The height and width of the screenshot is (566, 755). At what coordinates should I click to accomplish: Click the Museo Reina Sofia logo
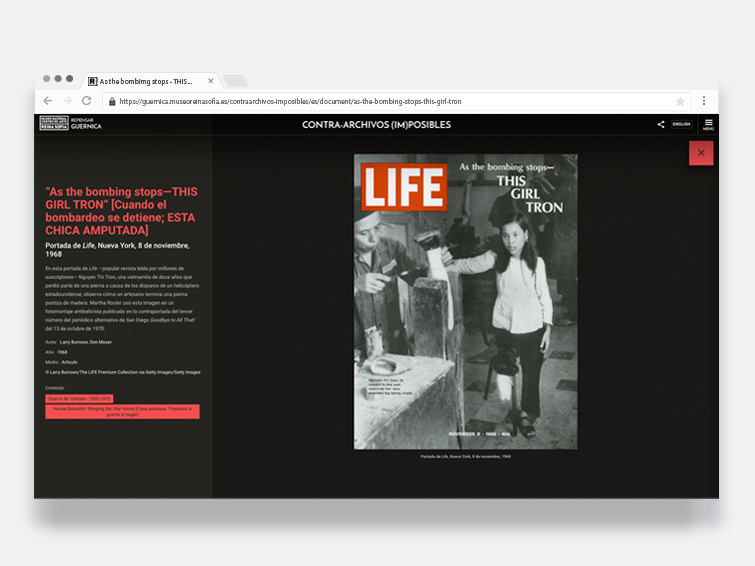click(54, 123)
